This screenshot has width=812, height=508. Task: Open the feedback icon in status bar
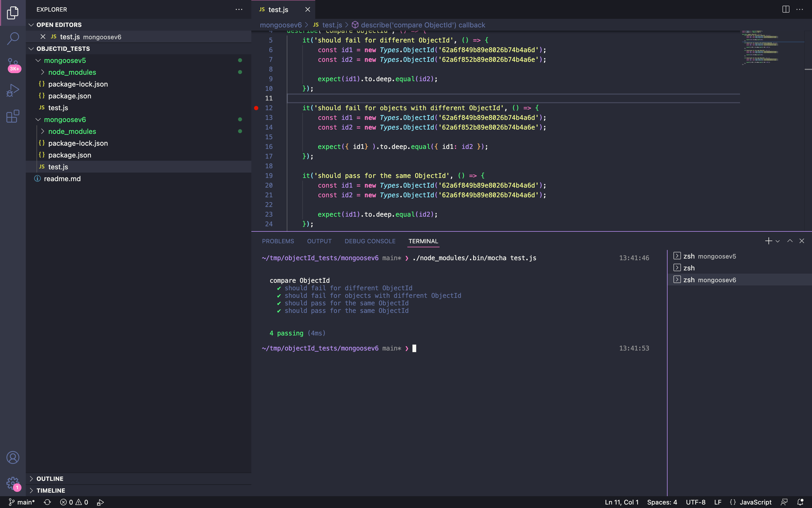point(784,502)
